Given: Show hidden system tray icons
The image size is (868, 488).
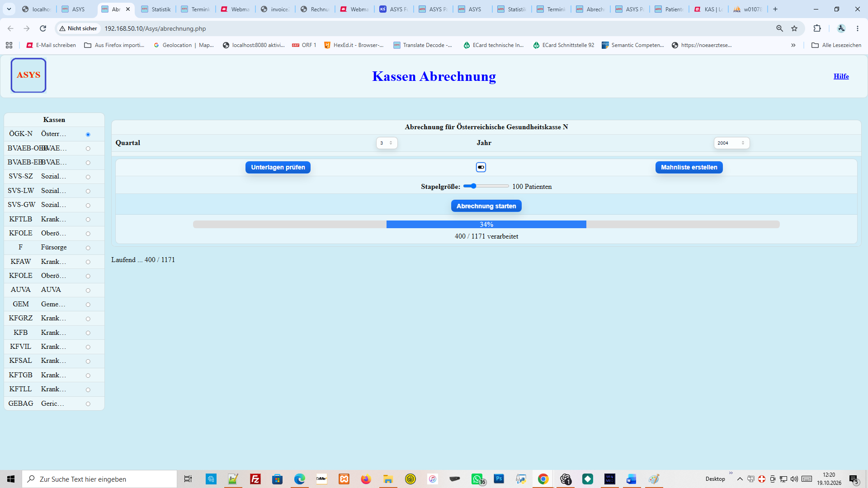Looking at the screenshot, I should coord(740,479).
